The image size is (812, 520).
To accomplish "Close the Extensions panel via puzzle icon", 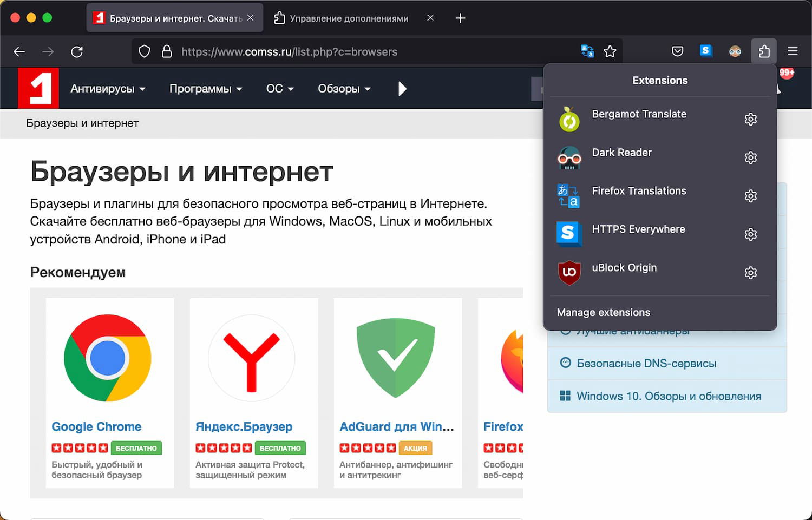I will tap(764, 51).
